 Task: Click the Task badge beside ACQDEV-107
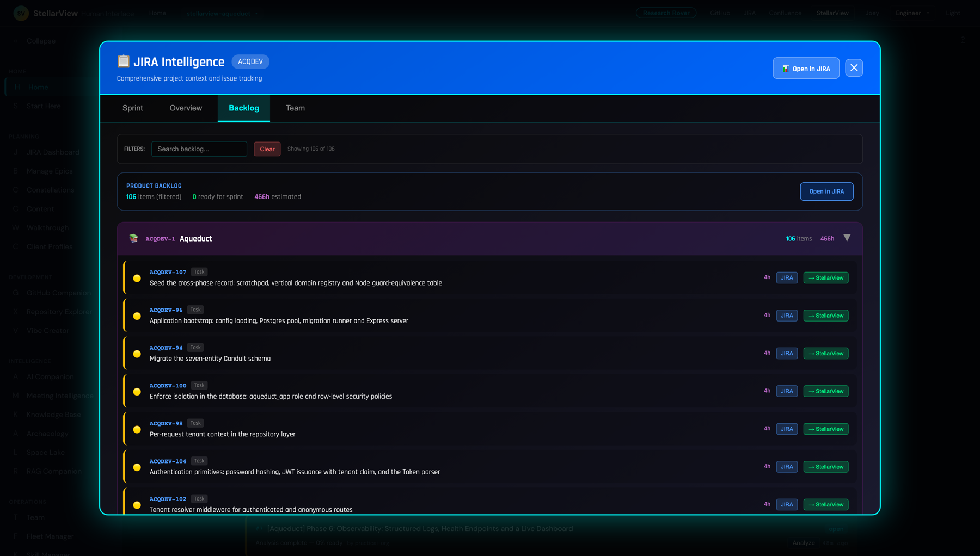click(x=199, y=272)
